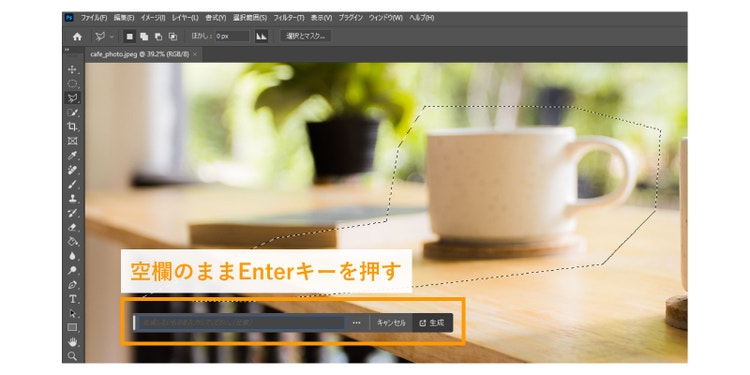Viewport: 750px width, 375px height.
Task: Select the Frame tool
Action: (x=72, y=141)
